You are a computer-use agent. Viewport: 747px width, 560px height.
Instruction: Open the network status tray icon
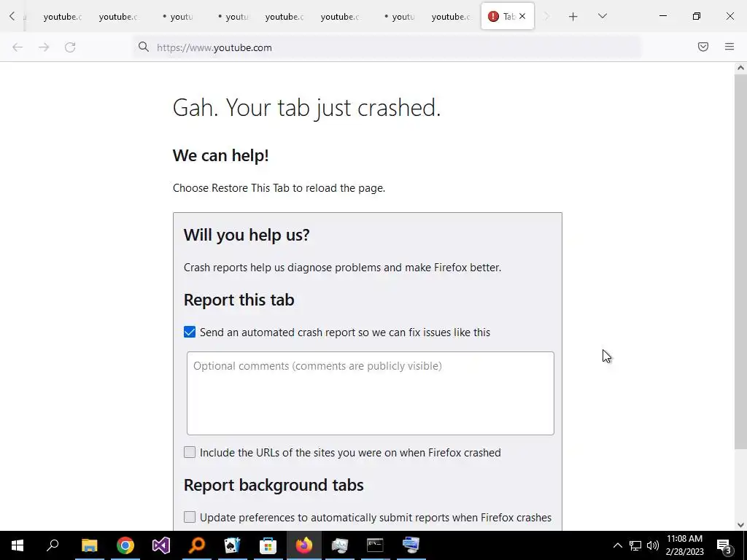(635, 545)
